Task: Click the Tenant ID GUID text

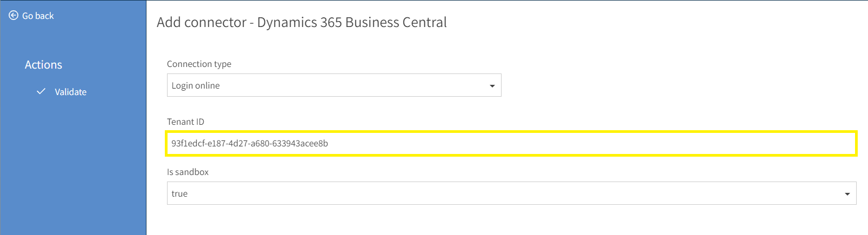Action: pos(250,143)
